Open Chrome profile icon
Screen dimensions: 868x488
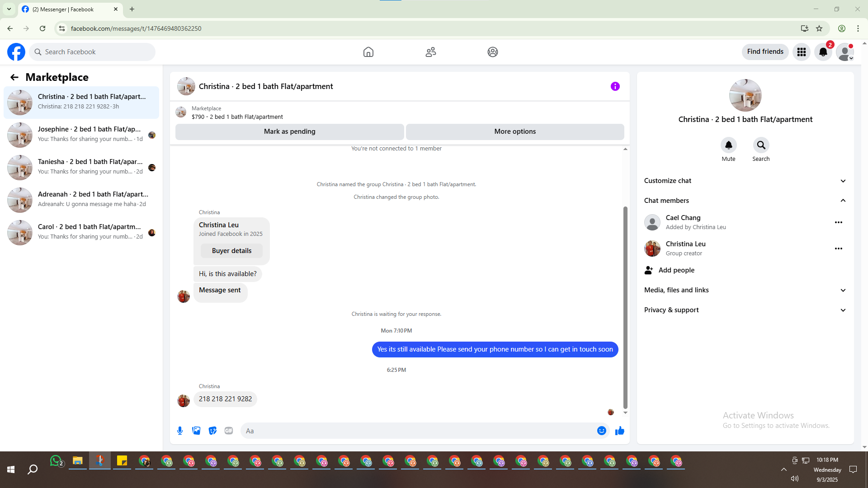coord(842,28)
